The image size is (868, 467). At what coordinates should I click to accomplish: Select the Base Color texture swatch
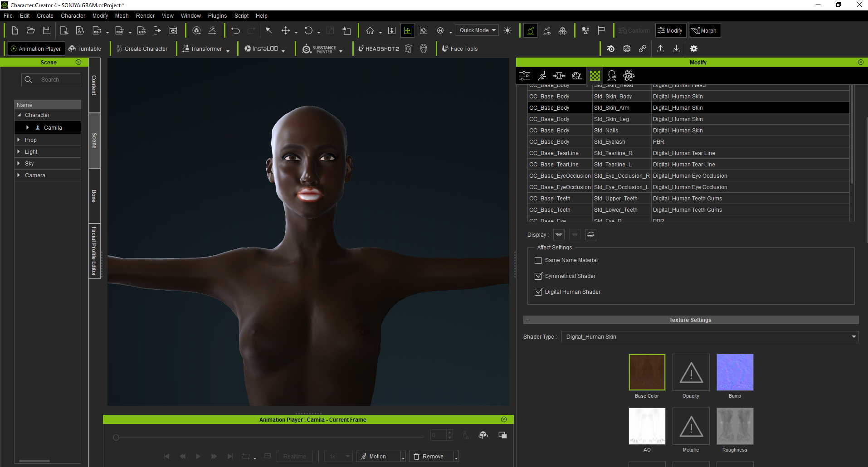647,372
